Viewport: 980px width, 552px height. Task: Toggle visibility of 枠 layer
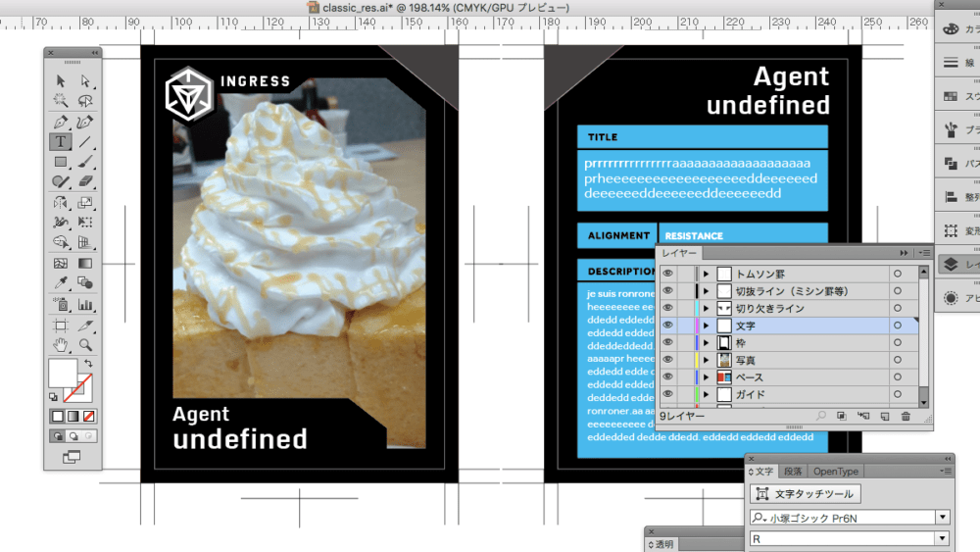tap(667, 342)
